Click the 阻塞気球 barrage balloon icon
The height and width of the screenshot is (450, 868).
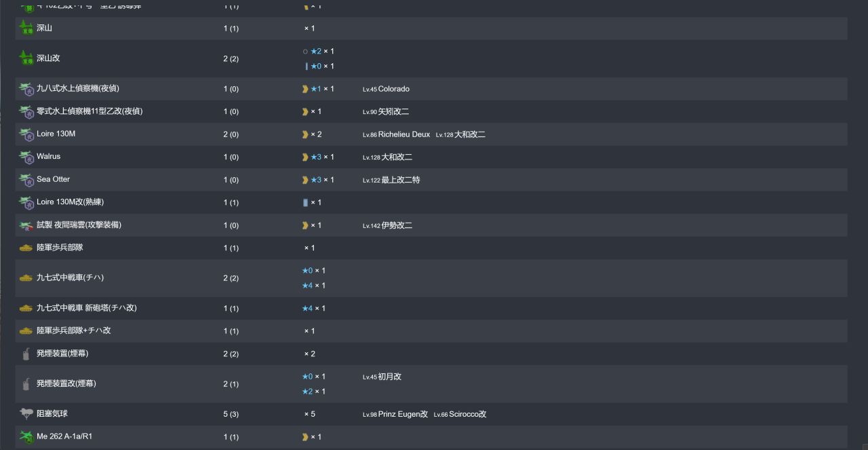(26, 413)
